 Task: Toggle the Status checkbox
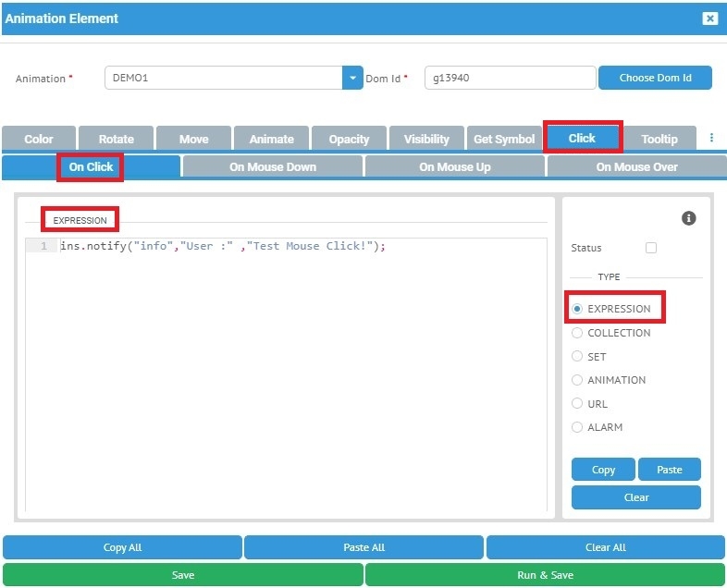651,248
